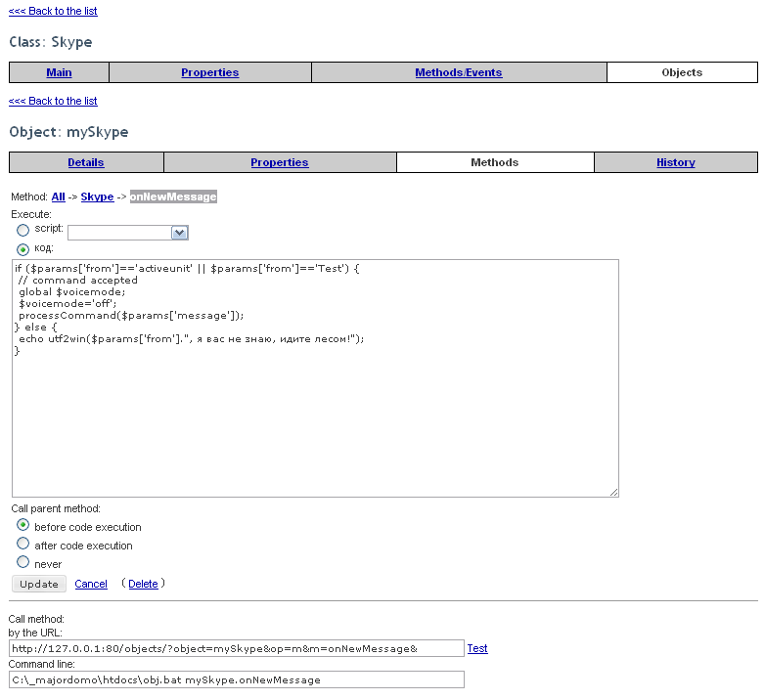Click the 'Skype' method breadcrumb link
Screen dimensions: 765x700
coord(97,197)
